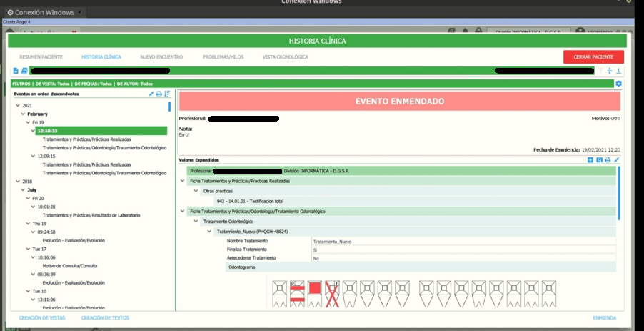Click the filters settings gear icon
This screenshot has width=644, height=331.
(x=618, y=84)
